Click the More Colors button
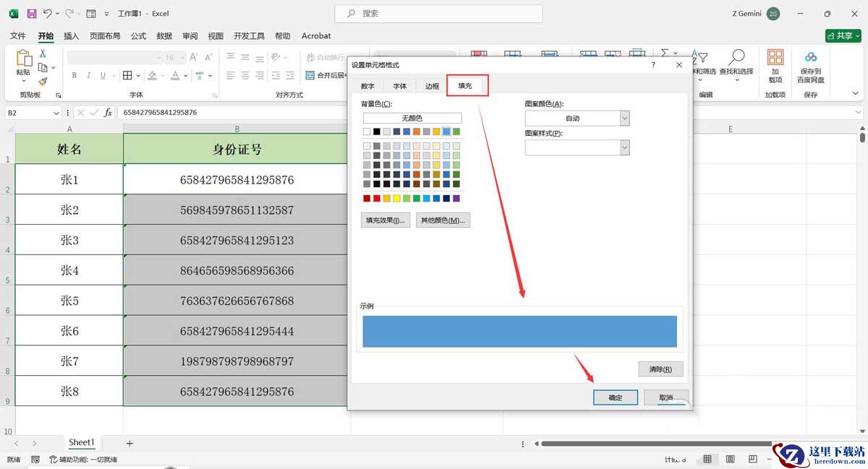The height and width of the screenshot is (469, 868). (x=443, y=220)
